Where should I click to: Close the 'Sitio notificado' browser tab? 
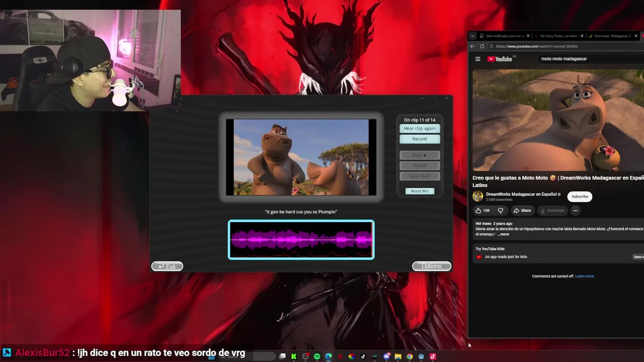528,36
